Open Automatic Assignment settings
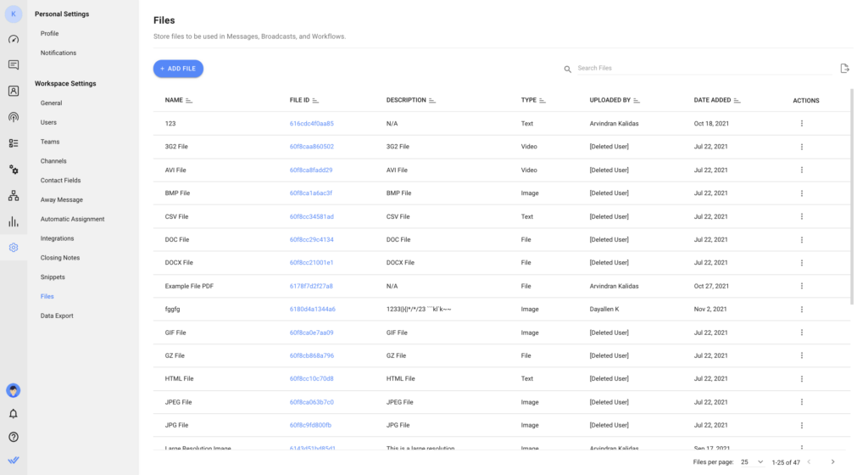This screenshot has width=868, height=475. pos(72,219)
